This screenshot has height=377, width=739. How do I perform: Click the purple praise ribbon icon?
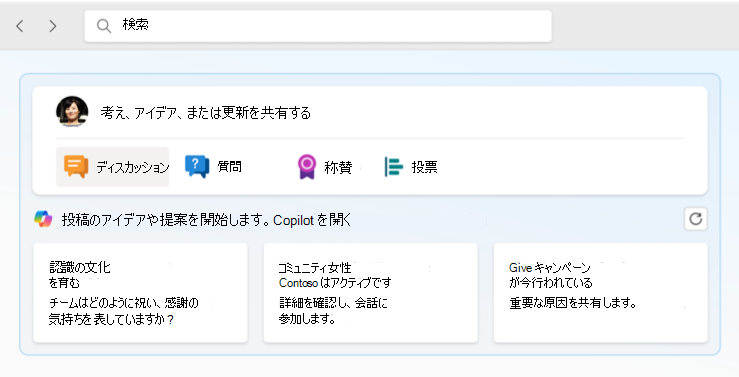307,167
